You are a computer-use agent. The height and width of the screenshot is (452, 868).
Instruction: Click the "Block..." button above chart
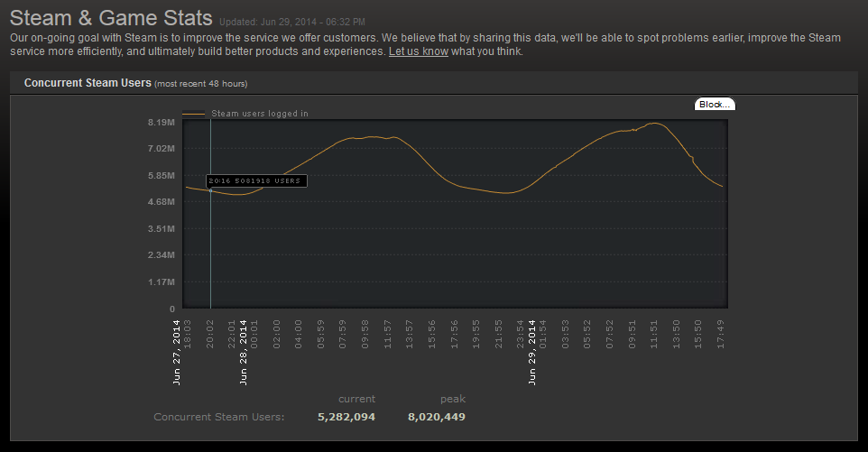pyautogui.click(x=715, y=105)
